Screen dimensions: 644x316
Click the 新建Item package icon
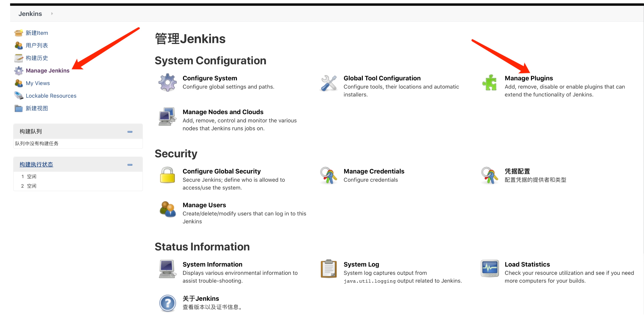(19, 33)
